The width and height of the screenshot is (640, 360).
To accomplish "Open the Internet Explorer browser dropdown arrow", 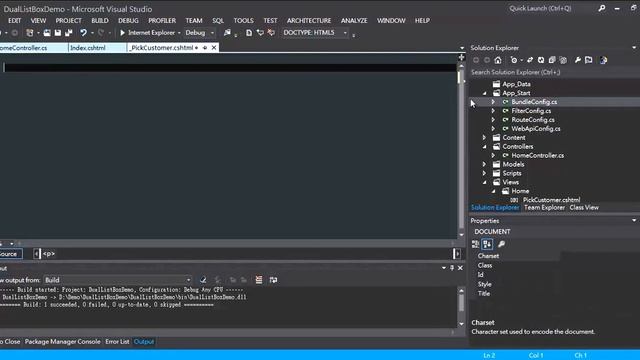I will tap(179, 33).
